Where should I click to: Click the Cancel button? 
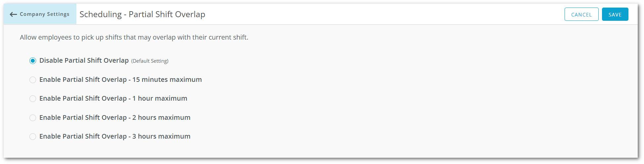click(x=581, y=14)
